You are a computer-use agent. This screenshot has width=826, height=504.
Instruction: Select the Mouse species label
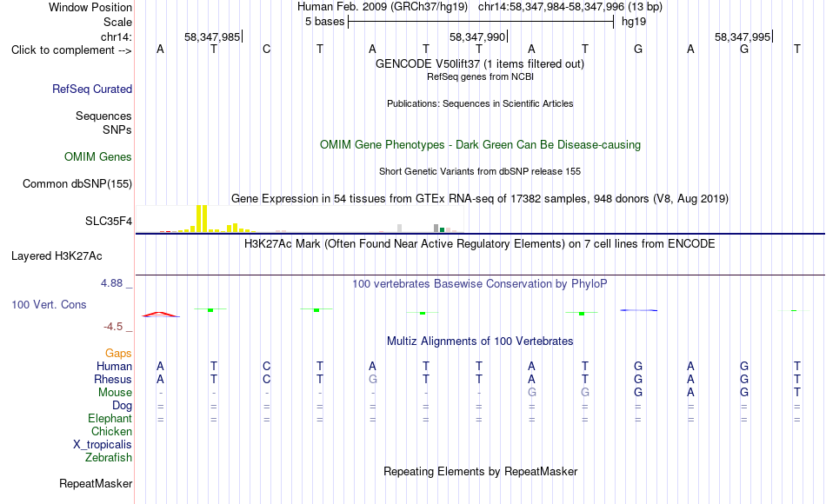point(115,393)
